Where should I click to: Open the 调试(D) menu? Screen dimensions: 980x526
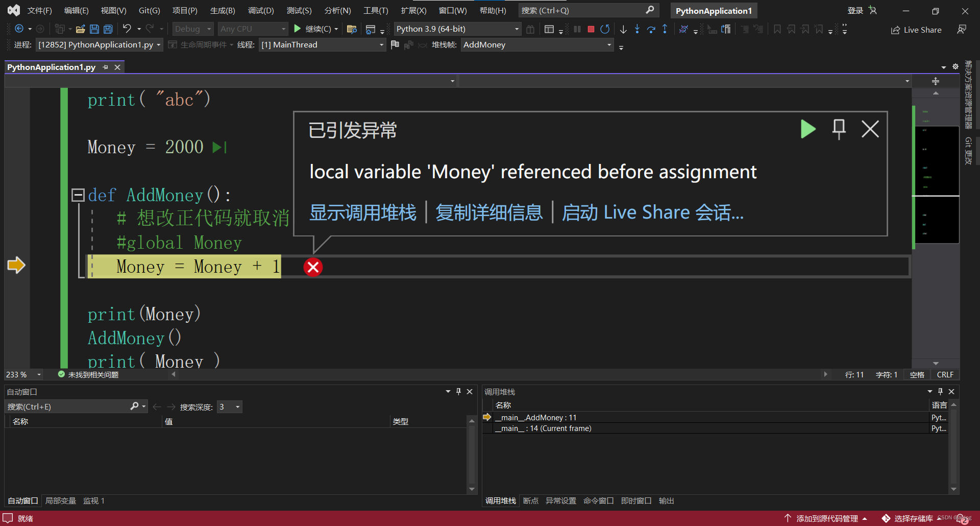point(261,10)
